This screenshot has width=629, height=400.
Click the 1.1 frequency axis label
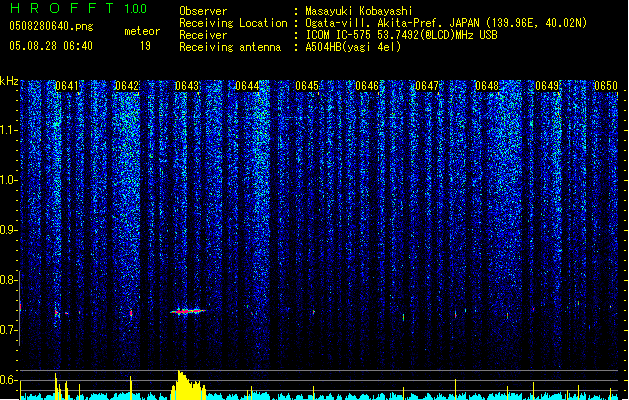tap(9, 130)
